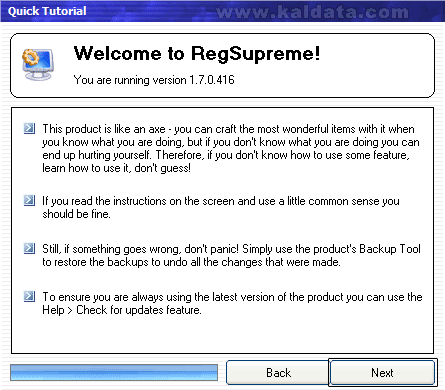This screenshot has height=390, width=445.
Task: Click the 'learn how to use it, don't guess!' line
Action: 116,168
